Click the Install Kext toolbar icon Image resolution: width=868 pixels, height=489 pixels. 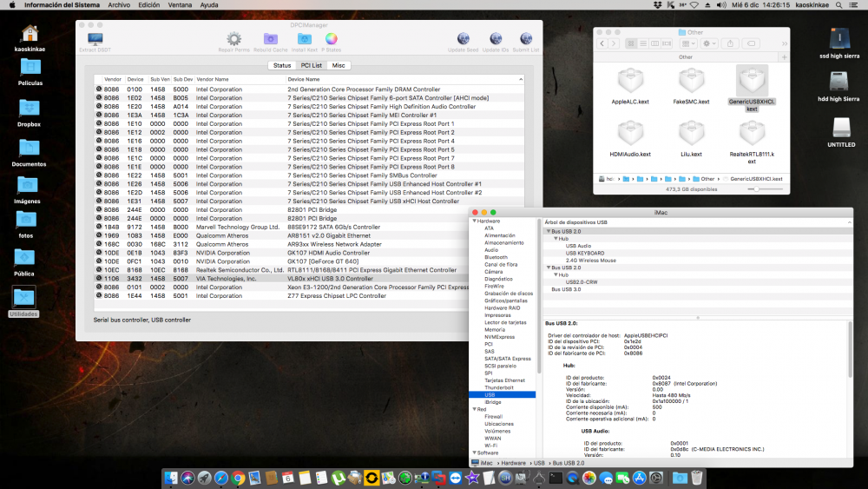point(305,39)
